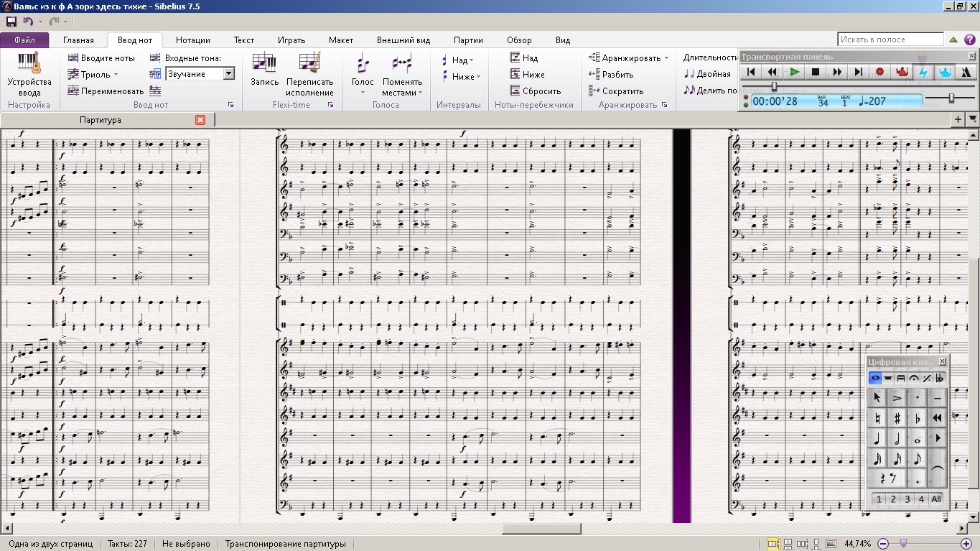
Task: Select the whole note on the Keypad
Action: pos(918,438)
